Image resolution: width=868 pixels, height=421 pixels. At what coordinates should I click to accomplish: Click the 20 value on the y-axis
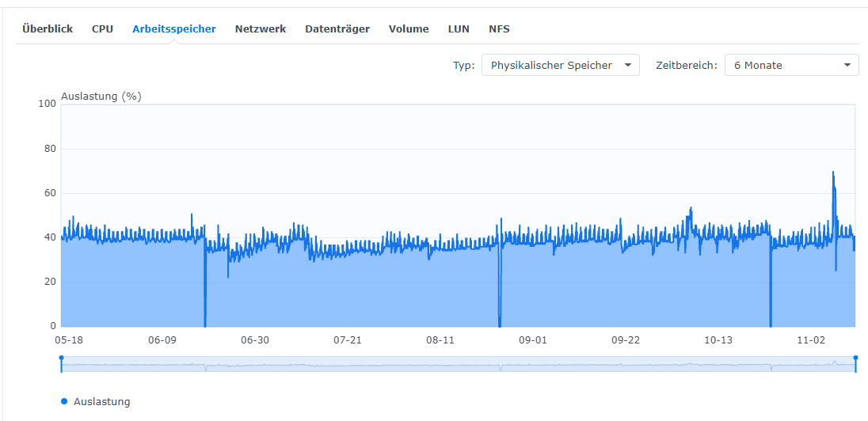(x=51, y=283)
